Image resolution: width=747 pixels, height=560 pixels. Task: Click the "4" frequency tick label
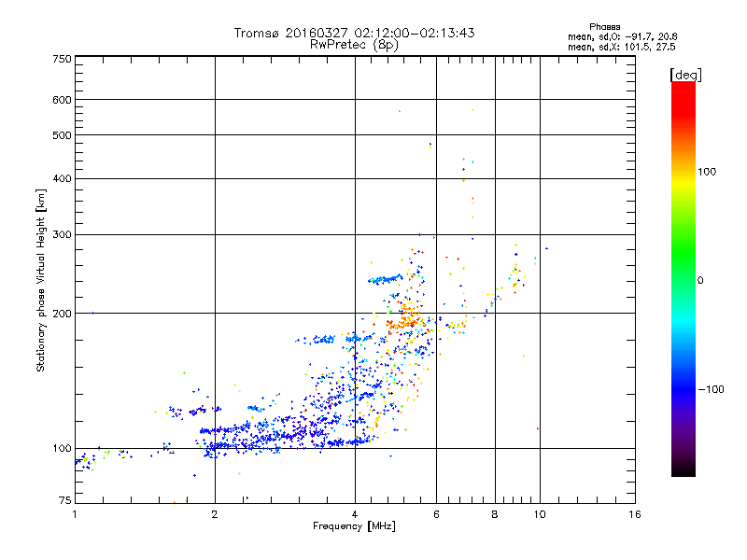point(355,514)
